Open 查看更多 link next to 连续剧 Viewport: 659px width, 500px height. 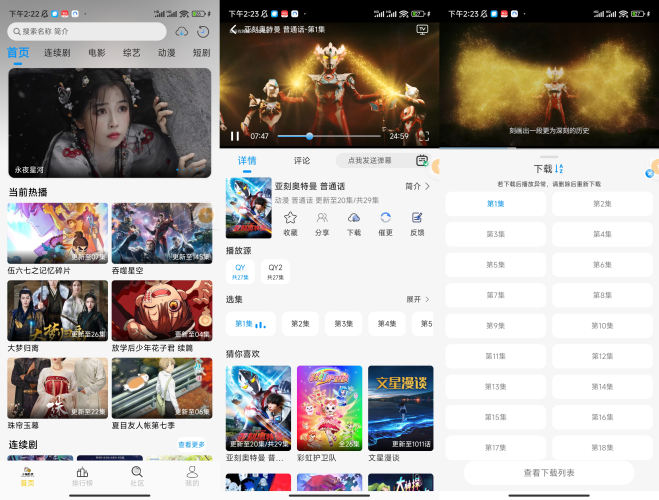(191, 444)
